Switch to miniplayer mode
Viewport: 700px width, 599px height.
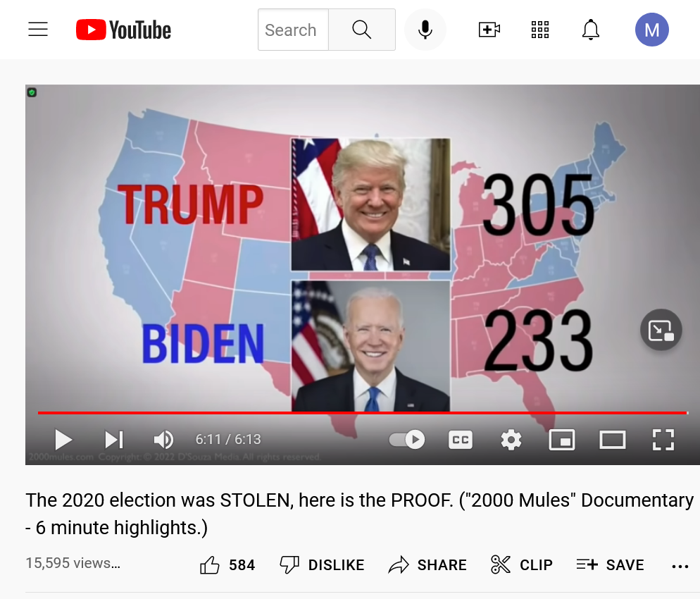(x=561, y=440)
